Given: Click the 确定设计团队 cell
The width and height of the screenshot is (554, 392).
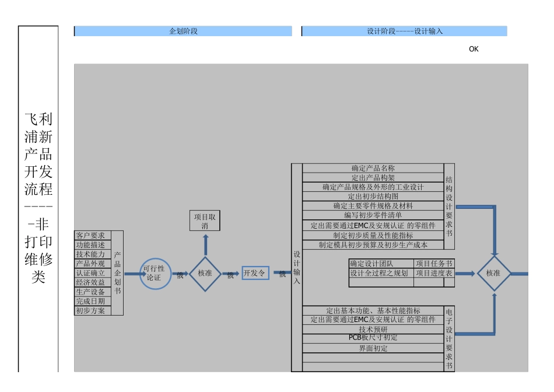Looking at the screenshot, I should pos(381,264).
